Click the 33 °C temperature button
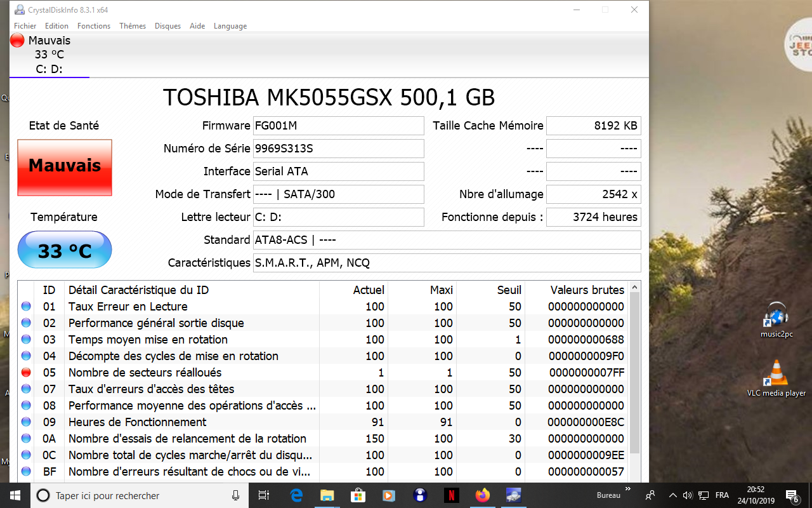The width and height of the screenshot is (812, 508). coord(65,250)
